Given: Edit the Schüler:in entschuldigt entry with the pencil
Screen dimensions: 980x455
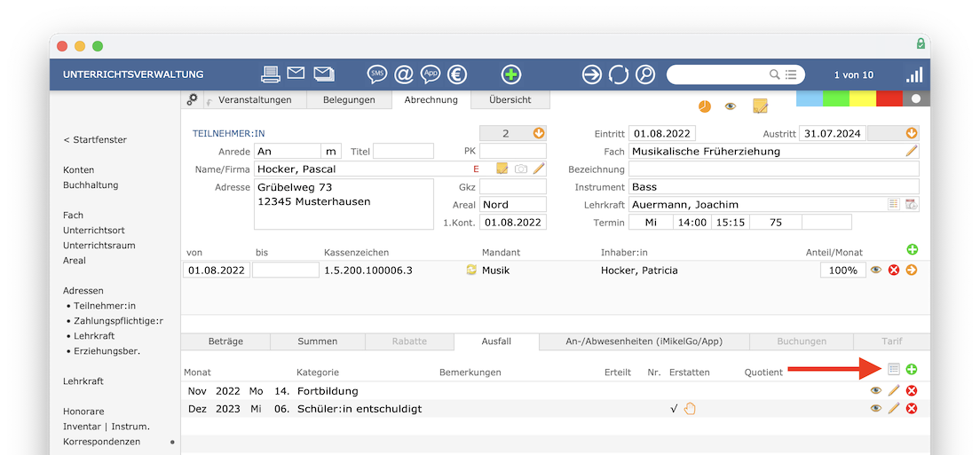Looking at the screenshot, I should pyautogui.click(x=894, y=409).
